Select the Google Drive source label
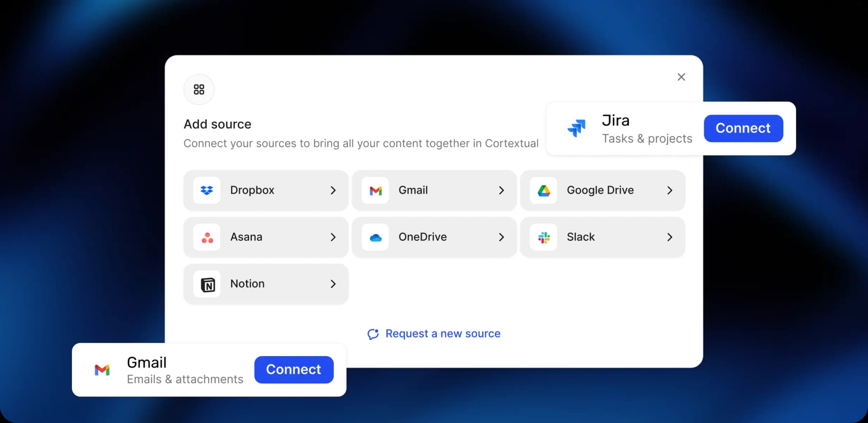This screenshot has height=423, width=868. (x=600, y=190)
